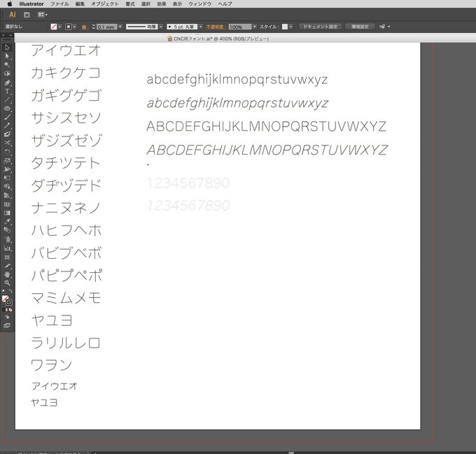Open Adobe Bridge from the application bar
Image resolution: width=476 pixels, height=454 pixels.
(27, 15)
